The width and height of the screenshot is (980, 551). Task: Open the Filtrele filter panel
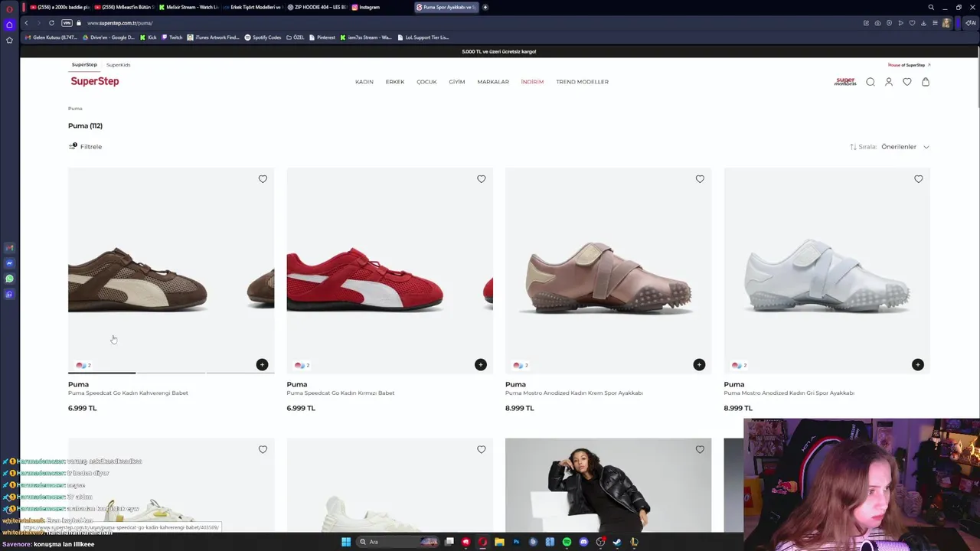pos(85,146)
